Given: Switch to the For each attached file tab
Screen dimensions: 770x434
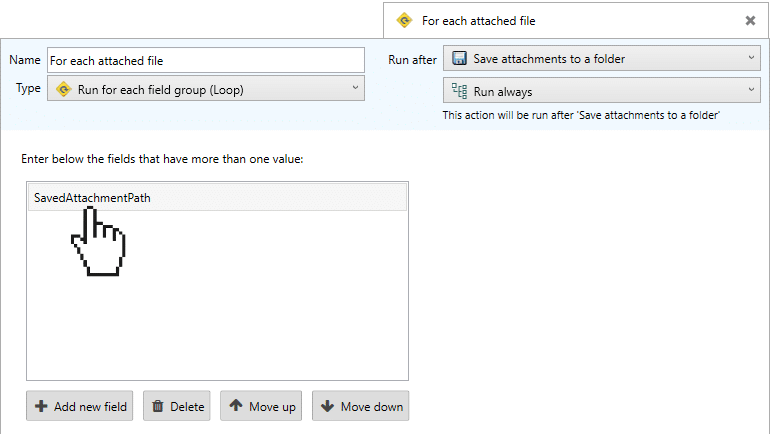Looking at the screenshot, I should coord(478,21).
